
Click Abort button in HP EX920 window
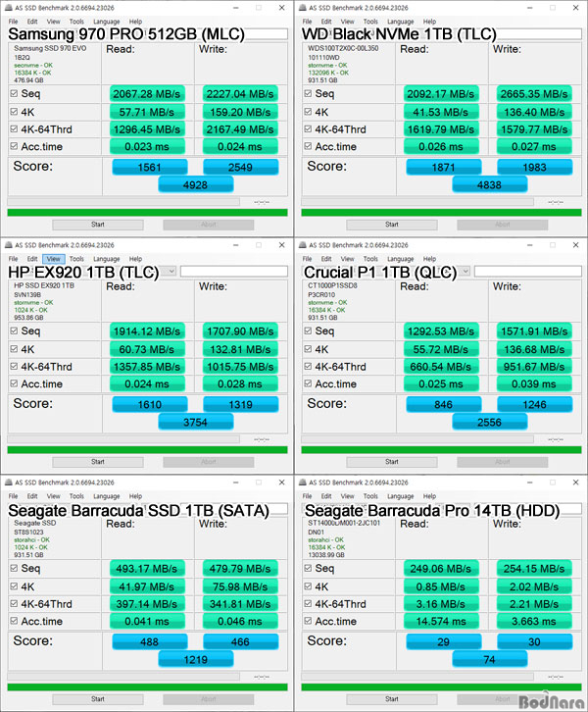209,462
